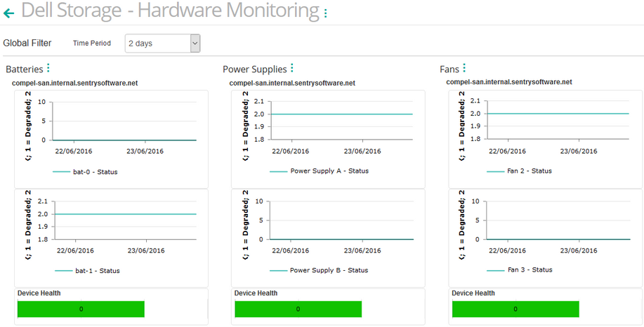
Task: Click the Power Supplies panel title
Action: (x=255, y=69)
